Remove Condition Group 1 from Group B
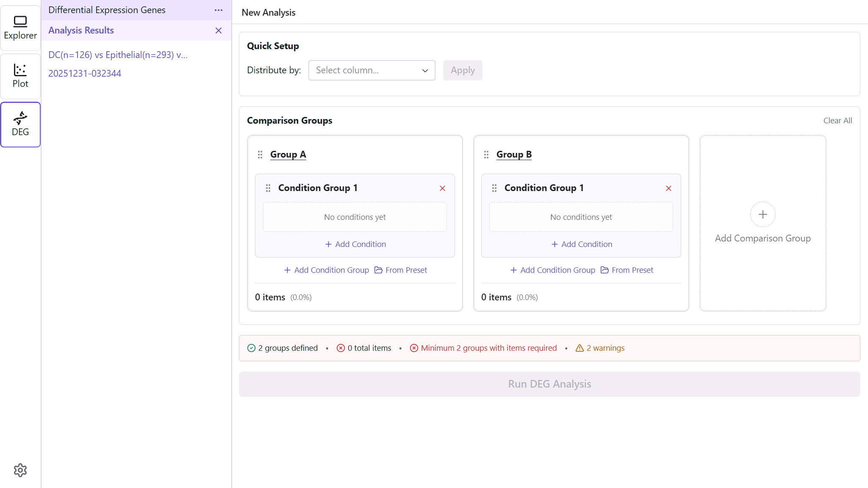Screen dimensions: 868x488 coord(668,188)
